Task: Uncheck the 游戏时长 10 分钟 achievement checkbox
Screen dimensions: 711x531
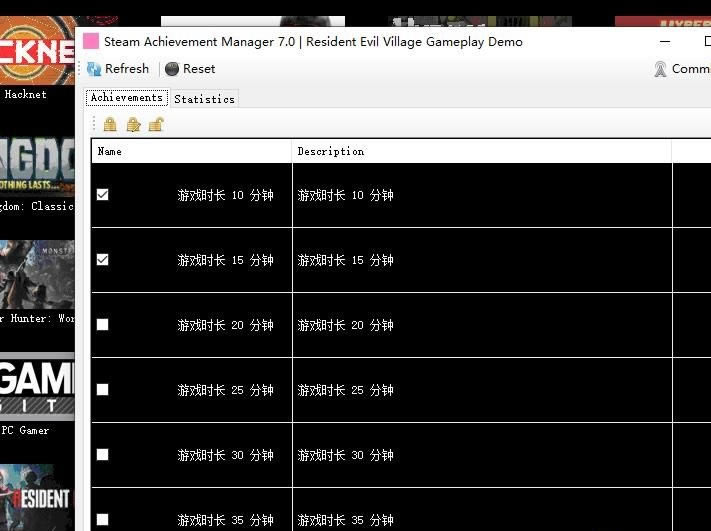Action: 103,195
